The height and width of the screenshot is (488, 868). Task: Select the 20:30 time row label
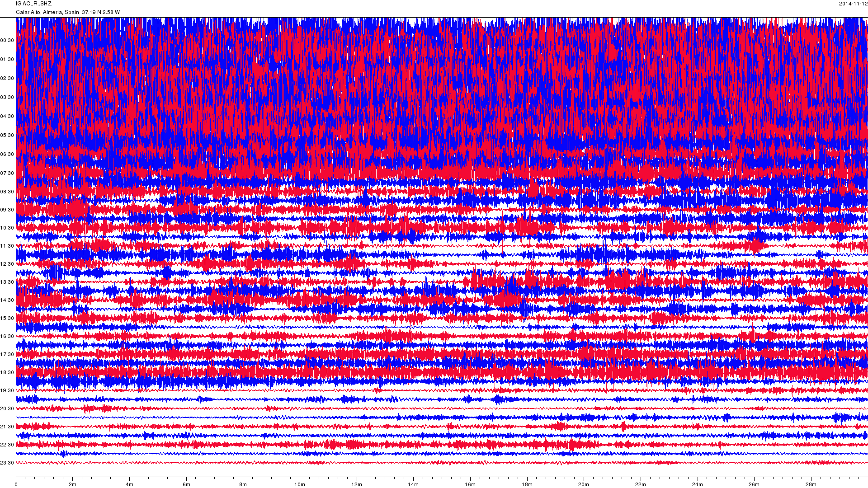tap(7, 409)
